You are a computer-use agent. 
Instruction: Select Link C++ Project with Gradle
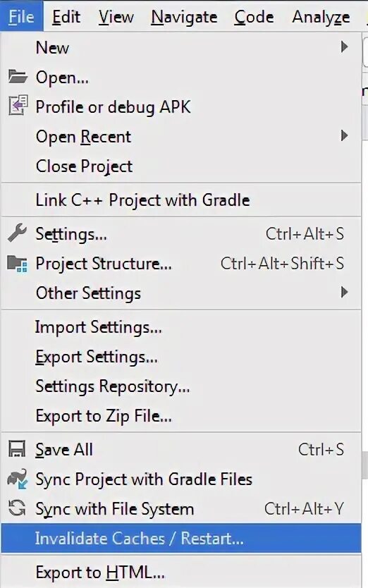pos(180,200)
